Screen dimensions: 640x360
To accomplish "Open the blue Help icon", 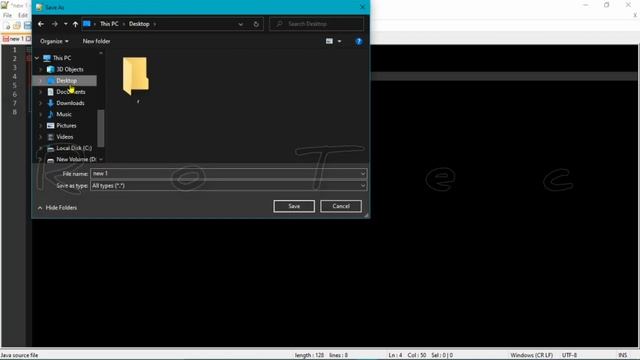I will tap(359, 41).
